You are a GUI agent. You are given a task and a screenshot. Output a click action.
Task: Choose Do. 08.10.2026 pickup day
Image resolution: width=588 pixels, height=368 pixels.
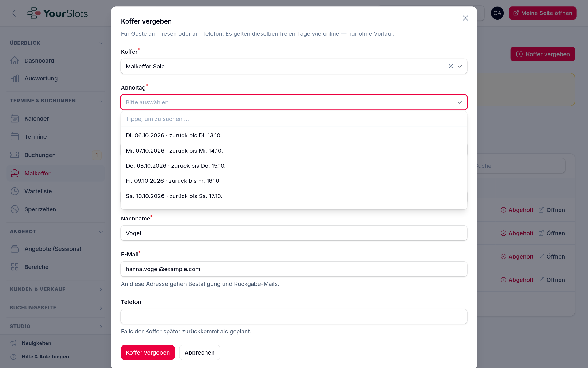tap(294, 166)
